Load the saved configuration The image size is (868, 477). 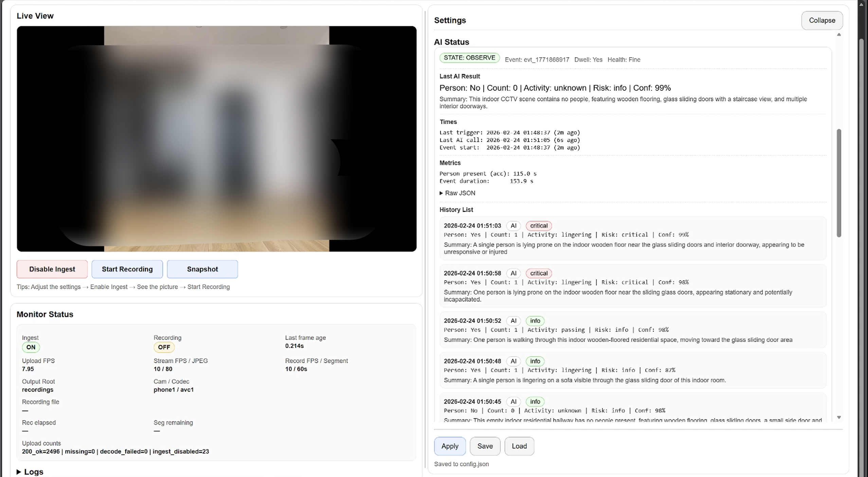[x=519, y=446]
